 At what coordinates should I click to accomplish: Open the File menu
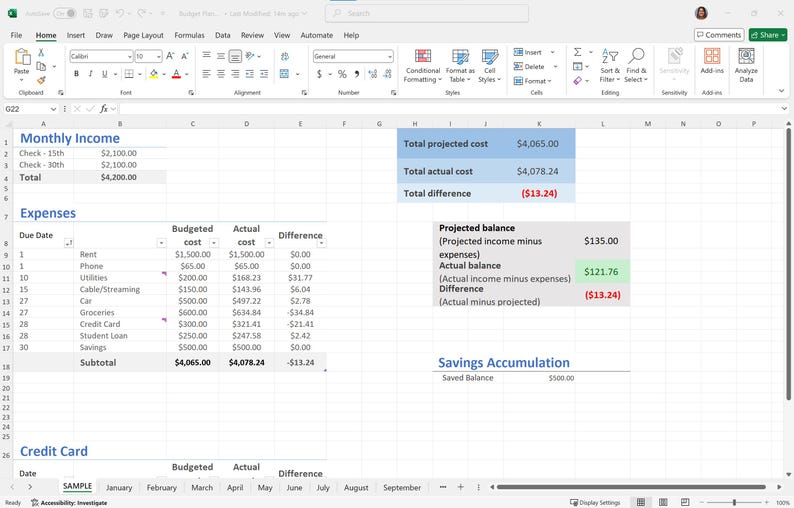tap(16, 35)
